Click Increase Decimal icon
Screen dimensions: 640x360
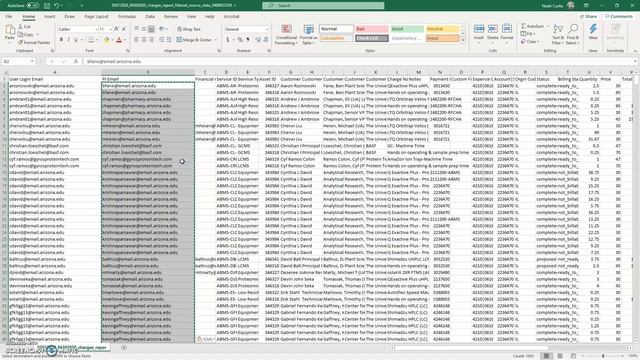tap(258, 40)
